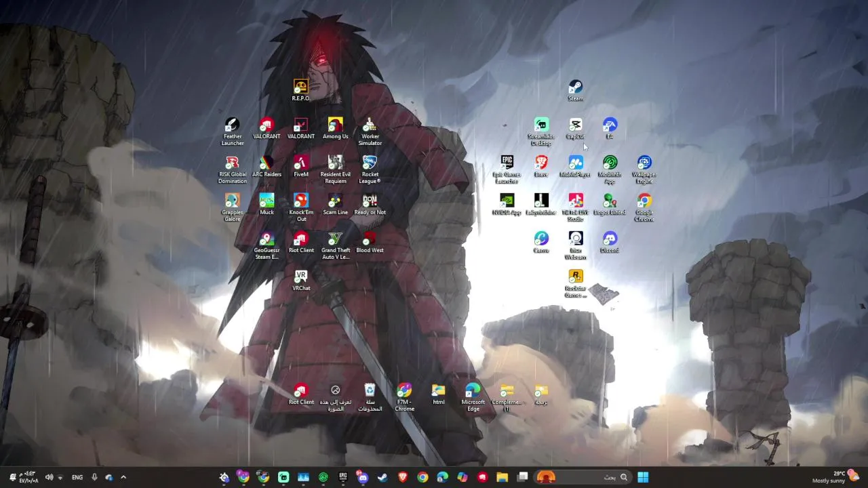Select the Recycle Bin icon with Arabic label

(370, 397)
